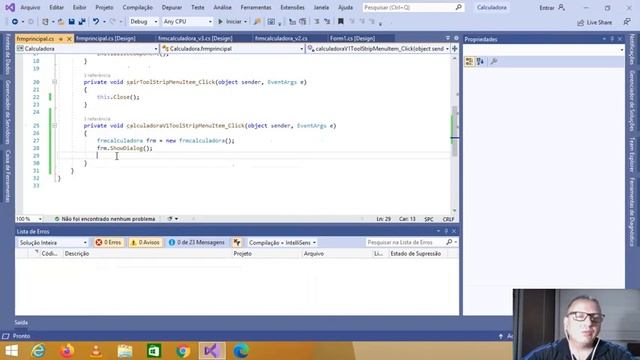
Task: Open Google Chrome from the taskbar
Action: 182,351
